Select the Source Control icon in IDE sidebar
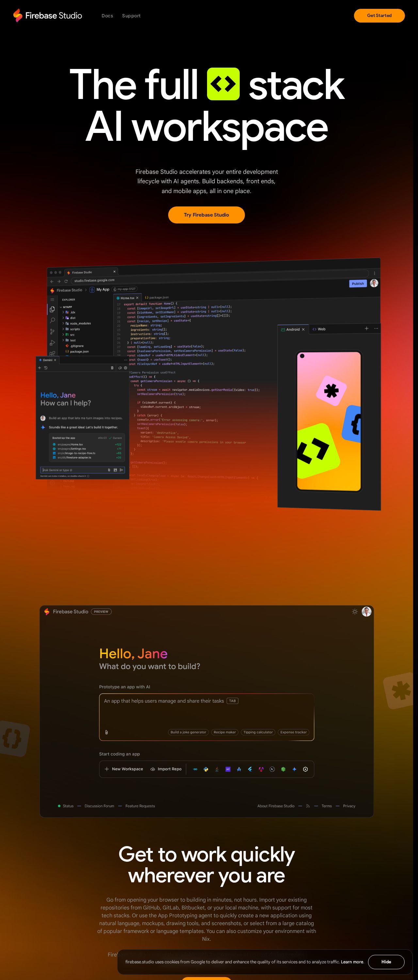 [52, 332]
